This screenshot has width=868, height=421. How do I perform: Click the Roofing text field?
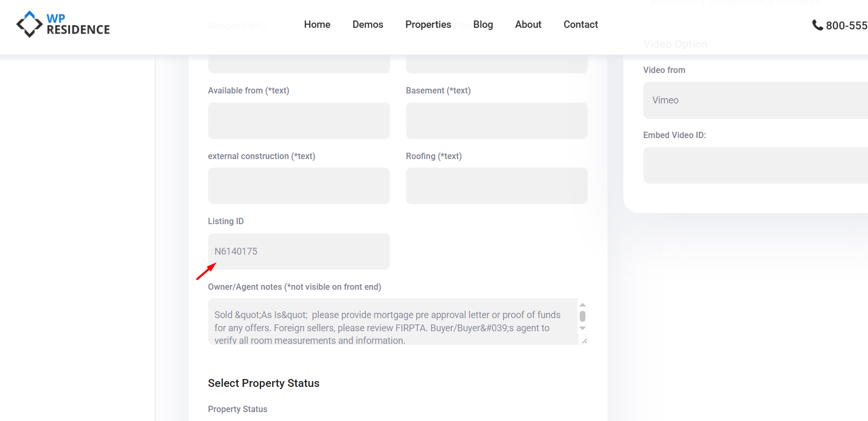pos(497,186)
